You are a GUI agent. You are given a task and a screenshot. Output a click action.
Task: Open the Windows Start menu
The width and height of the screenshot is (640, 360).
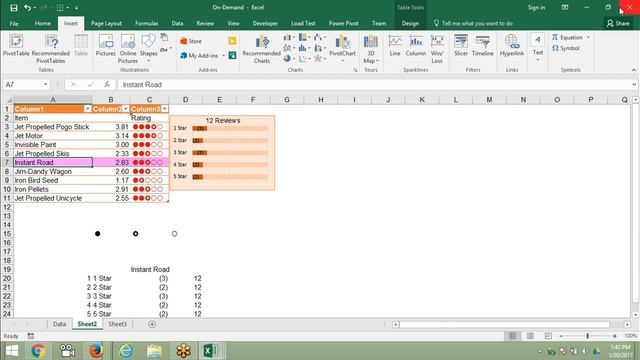(x=12, y=351)
